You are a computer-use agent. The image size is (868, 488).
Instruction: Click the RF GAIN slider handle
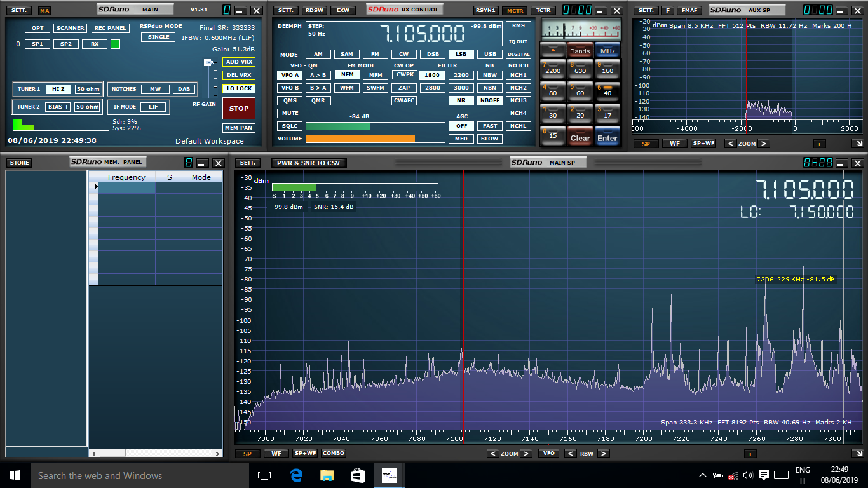pyautogui.click(x=209, y=62)
